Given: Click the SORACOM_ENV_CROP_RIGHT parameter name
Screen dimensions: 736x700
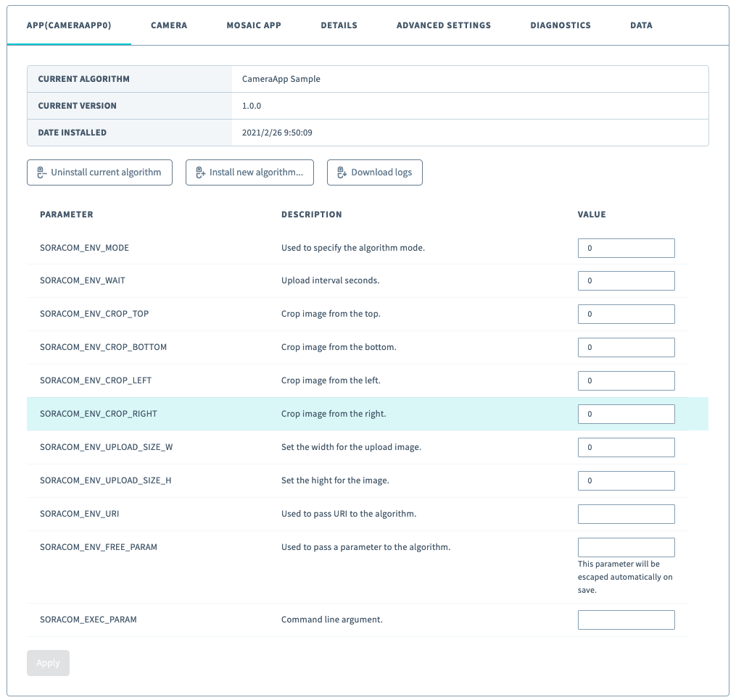Looking at the screenshot, I should [x=99, y=413].
